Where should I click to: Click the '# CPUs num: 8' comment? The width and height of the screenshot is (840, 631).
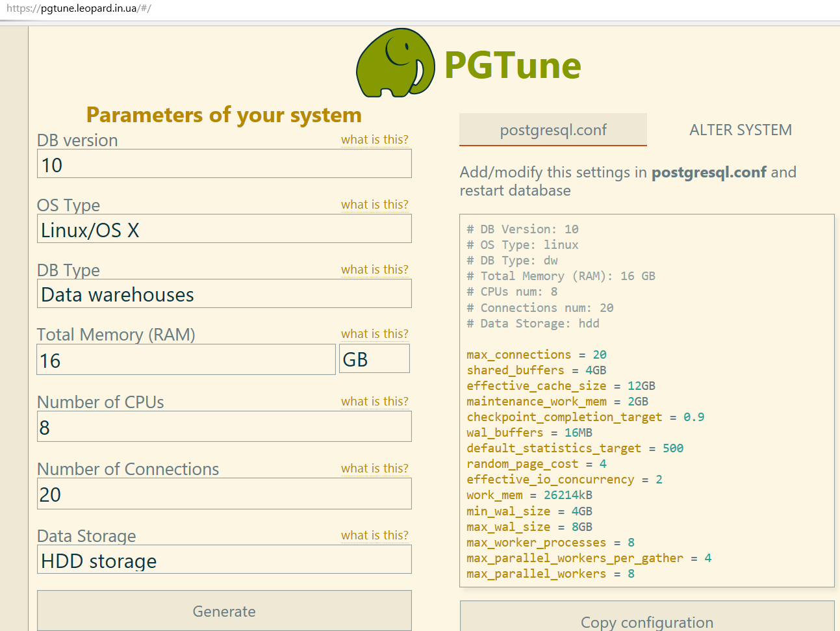point(512,292)
